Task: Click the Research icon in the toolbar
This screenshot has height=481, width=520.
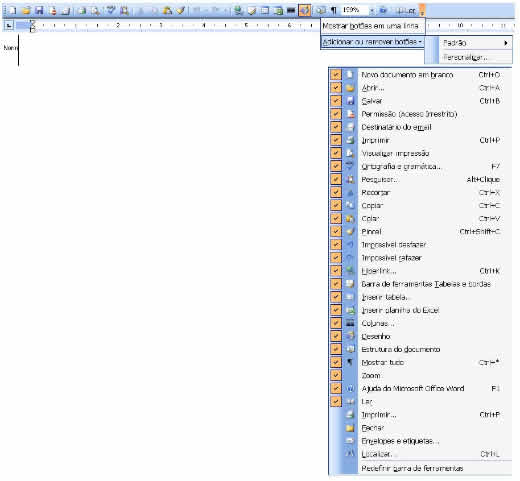Action: pos(124,10)
